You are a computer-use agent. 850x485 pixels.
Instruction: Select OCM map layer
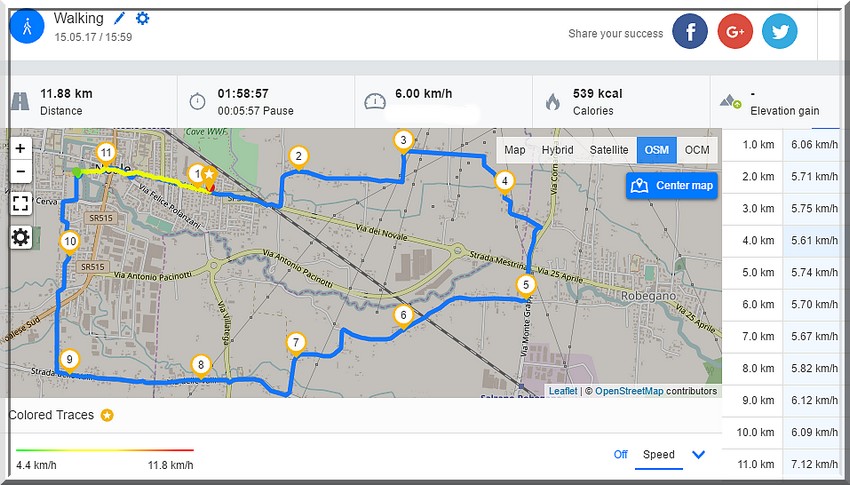pyautogui.click(x=697, y=150)
